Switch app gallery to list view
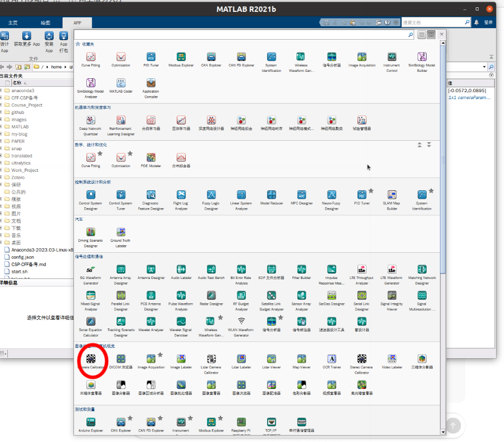The image size is (504, 442). click(422, 34)
